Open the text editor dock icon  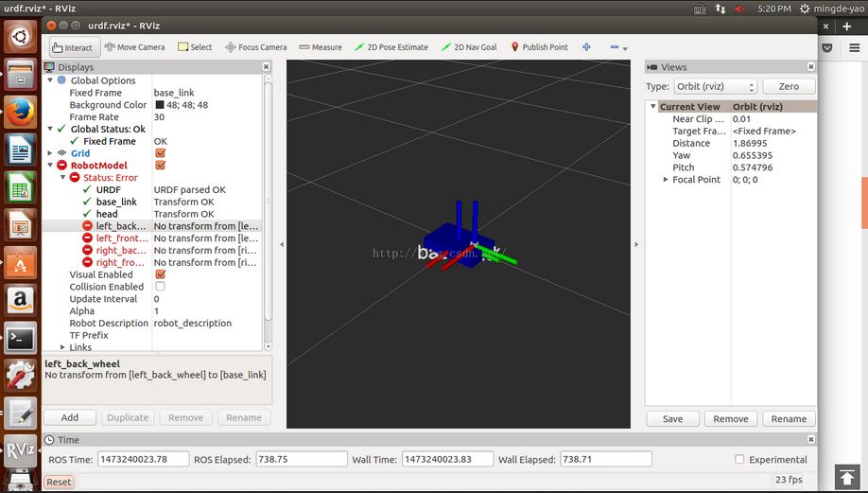coord(21,414)
